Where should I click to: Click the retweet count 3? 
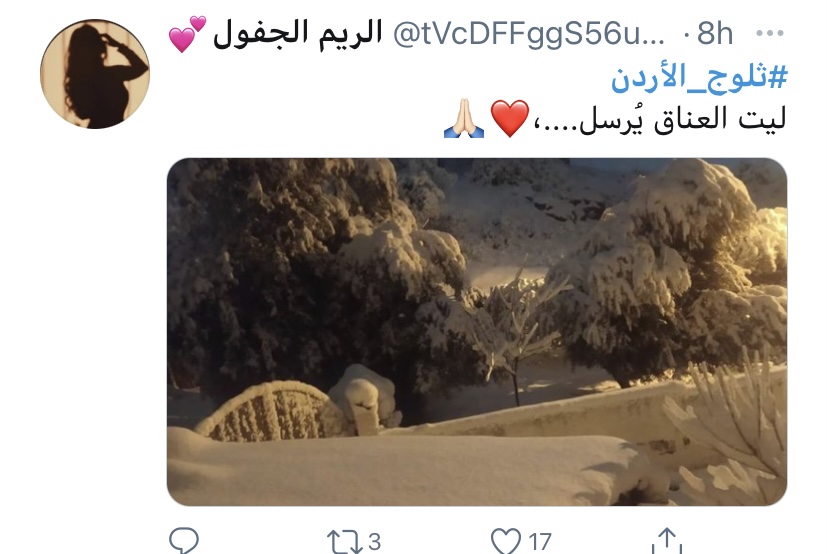(374, 542)
